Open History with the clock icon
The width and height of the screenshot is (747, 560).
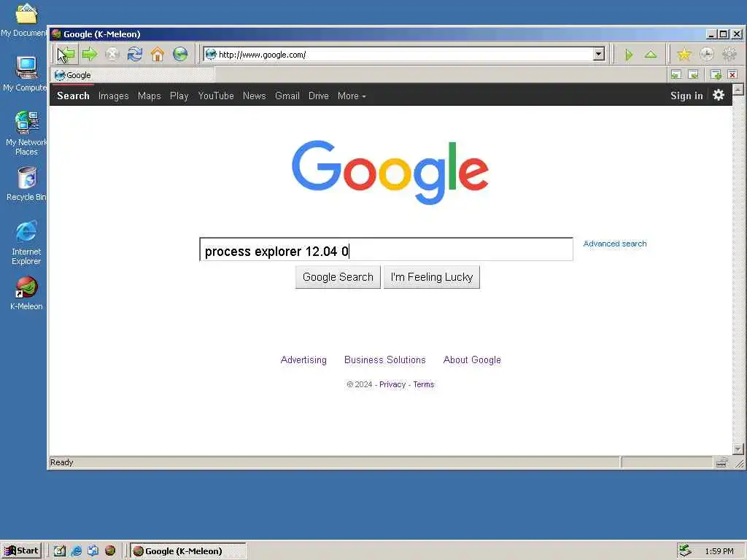point(706,55)
